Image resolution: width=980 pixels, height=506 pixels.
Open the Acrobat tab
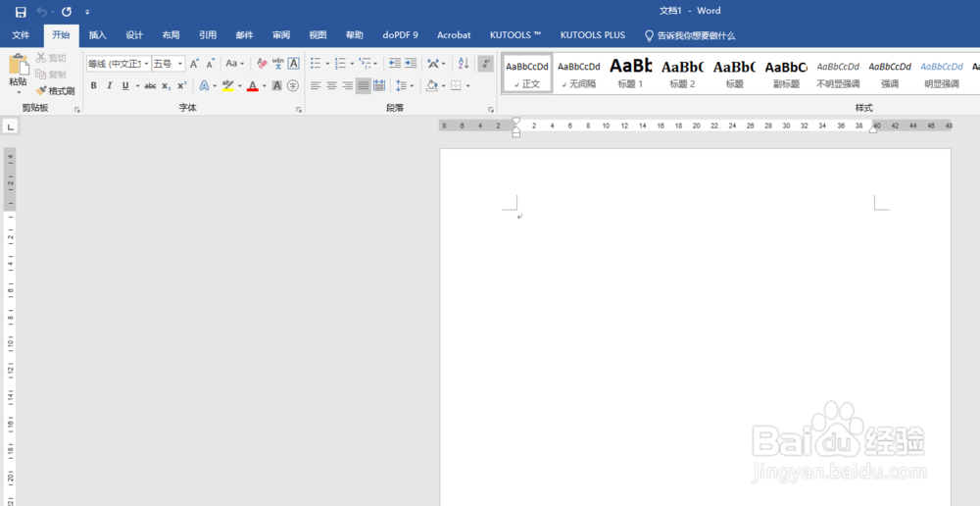[x=454, y=35]
